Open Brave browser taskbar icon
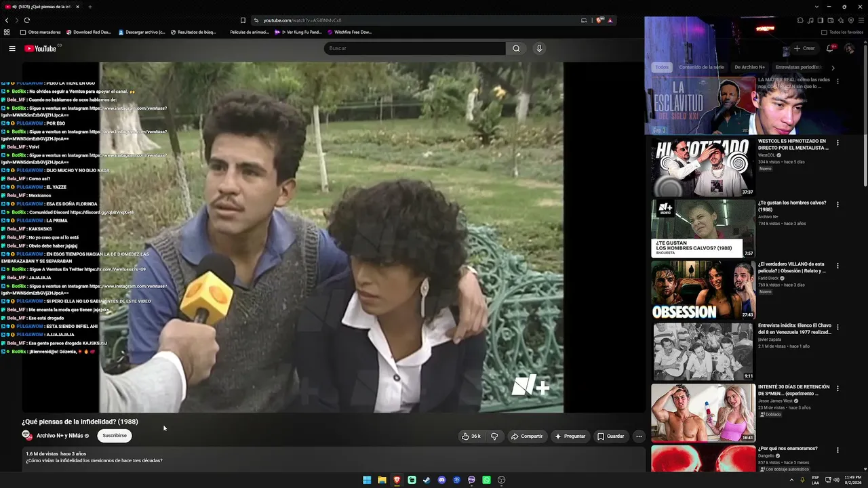Screen dimensions: 868x488 tap(397, 480)
